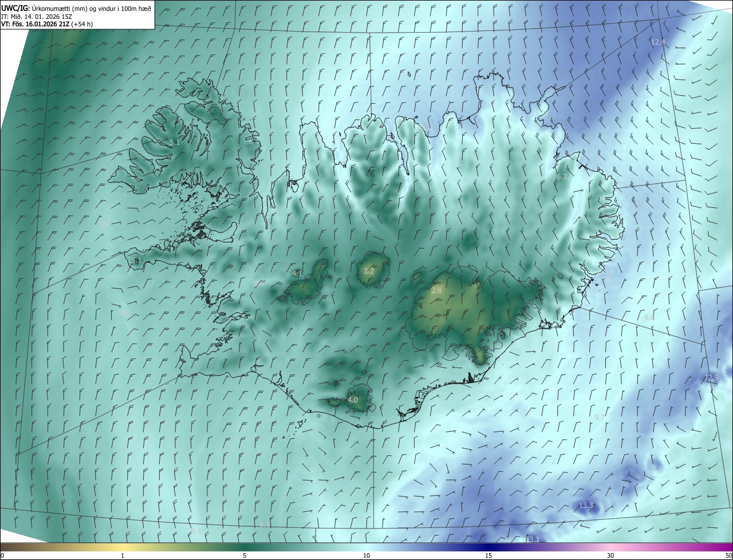Screen dimensions: 733x560
Task: Click the 13.3 value label over the ocean
Action: (x=586, y=506)
